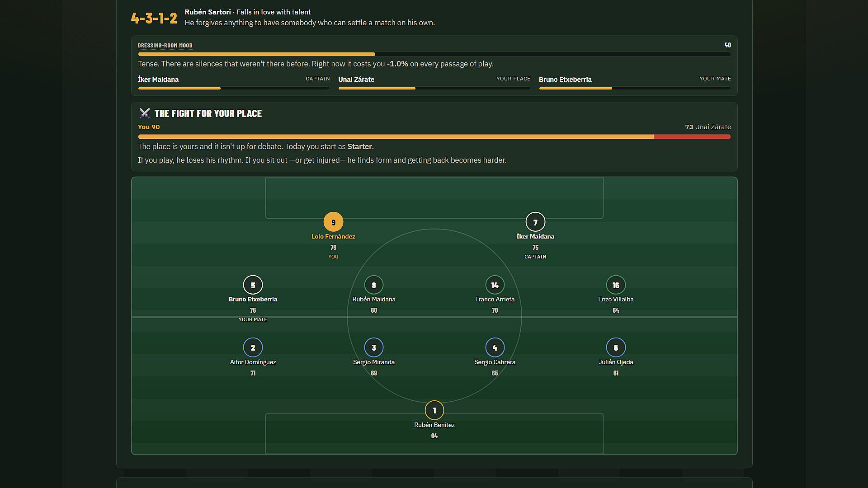
Task: Select goalkeeper Rubén Benítez's number 1 badge
Action: pyautogui.click(x=434, y=410)
